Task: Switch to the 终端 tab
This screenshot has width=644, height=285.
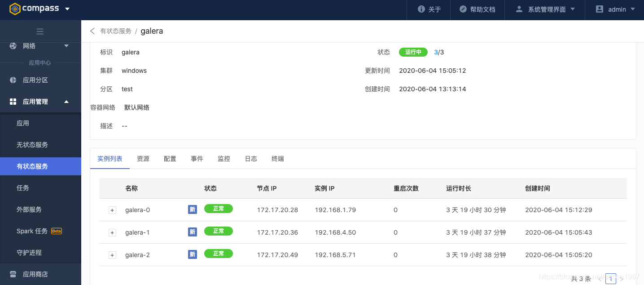Action: tap(278, 159)
